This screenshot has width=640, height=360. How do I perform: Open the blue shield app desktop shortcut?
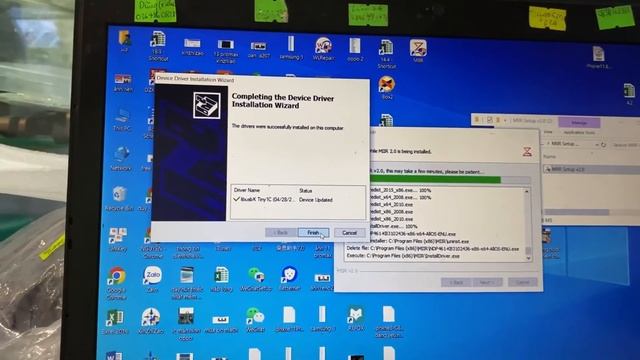(x=289, y=279)
